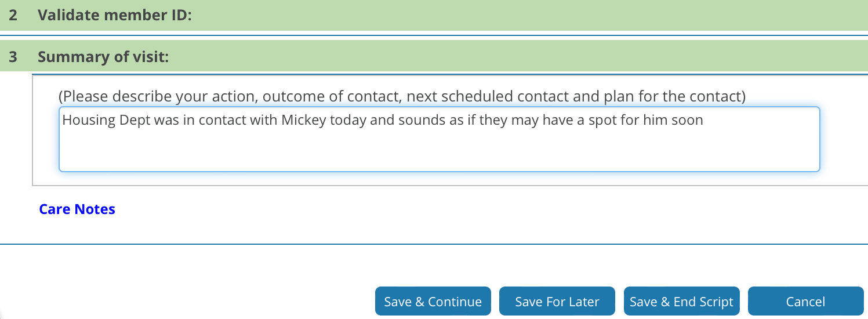Place cursor after the word "soon"
This screenshot has width=868, height=319.
tap(703, 121)
